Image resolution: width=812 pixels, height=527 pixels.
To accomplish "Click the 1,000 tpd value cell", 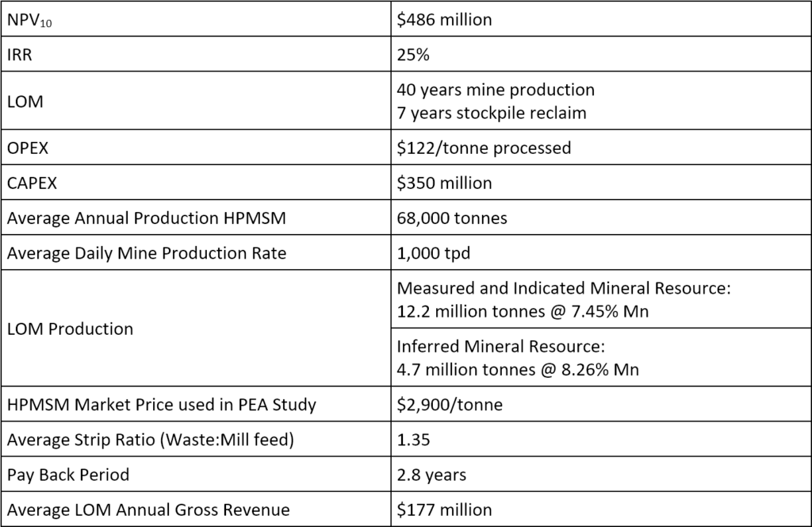I will point(601,252).
